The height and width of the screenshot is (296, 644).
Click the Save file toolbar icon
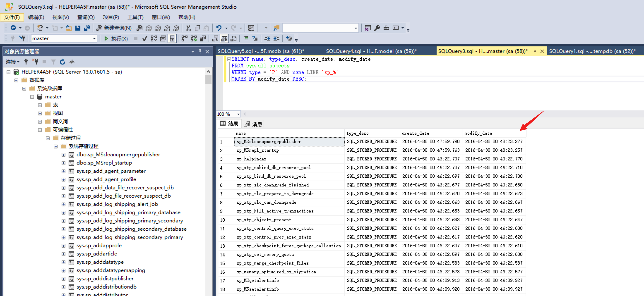click(x=78, y=28)
